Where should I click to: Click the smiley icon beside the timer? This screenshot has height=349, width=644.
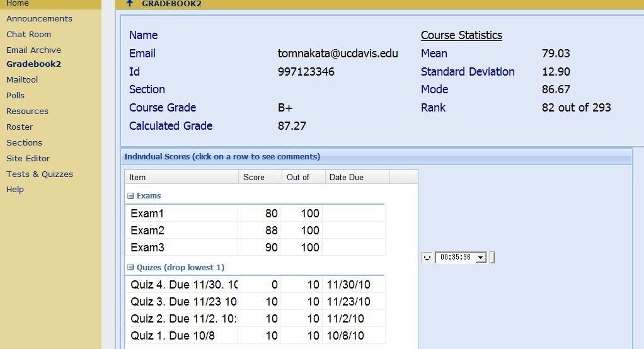pos(427,258)
